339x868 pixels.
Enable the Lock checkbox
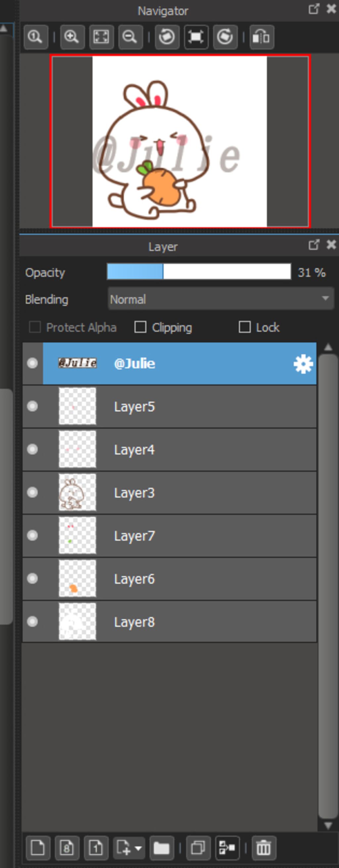coord(245,327)
